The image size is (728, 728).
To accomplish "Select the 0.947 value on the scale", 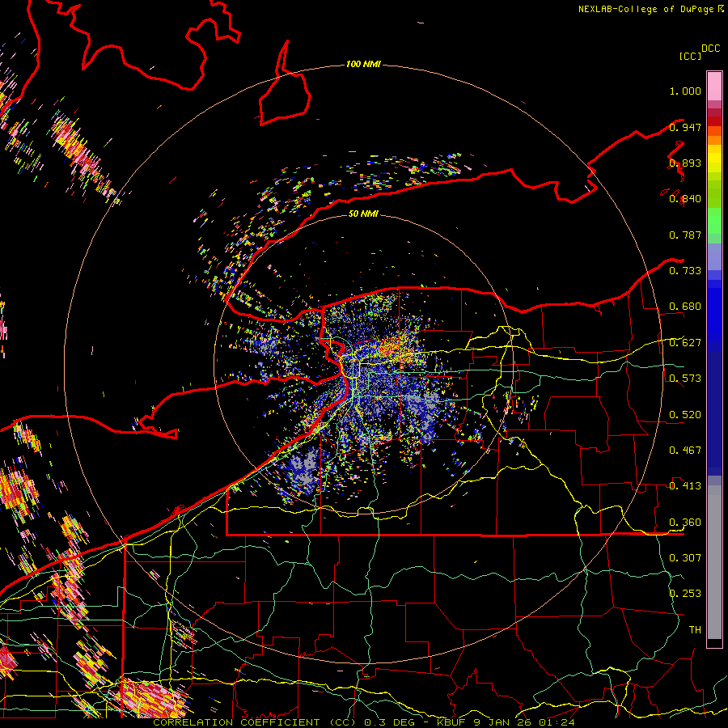I will pos(685,127).
